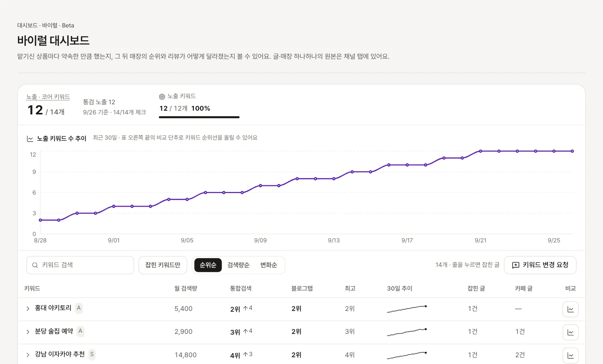603x364 pixels.
Task: Sort by 순위순
Action: click(x=208, y=265)
